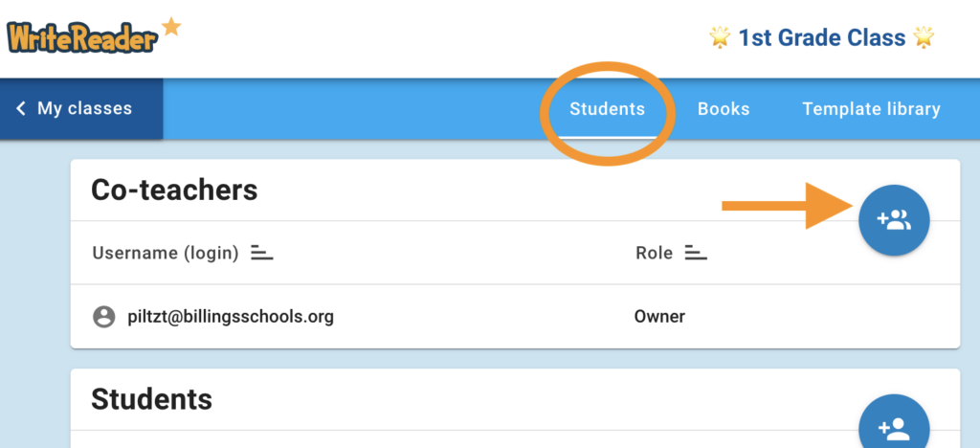This screenshot has width=980, height=448.
Task: Click the Username (login) column header
Action: (165, 254)
